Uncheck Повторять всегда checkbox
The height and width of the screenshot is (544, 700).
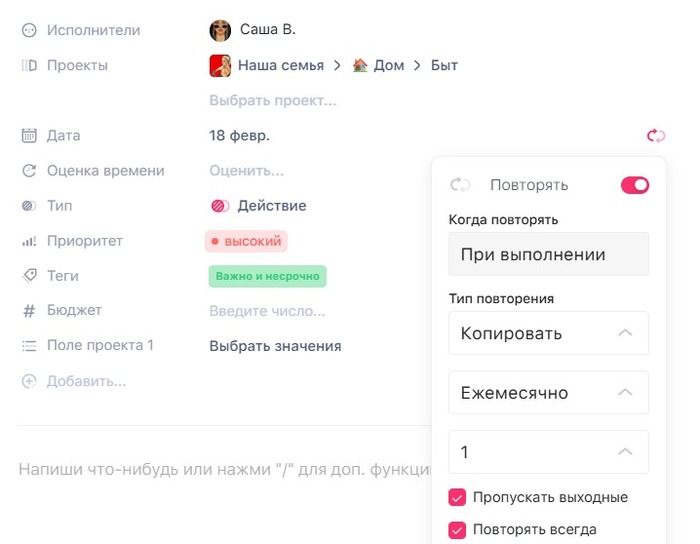point(458,530)
